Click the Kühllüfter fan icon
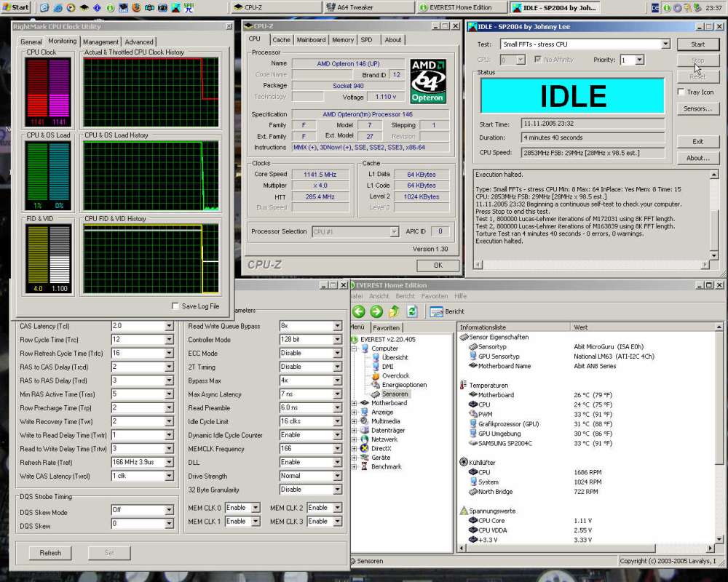Viewport: 728px width, 582px height. (x=463, y=462)
